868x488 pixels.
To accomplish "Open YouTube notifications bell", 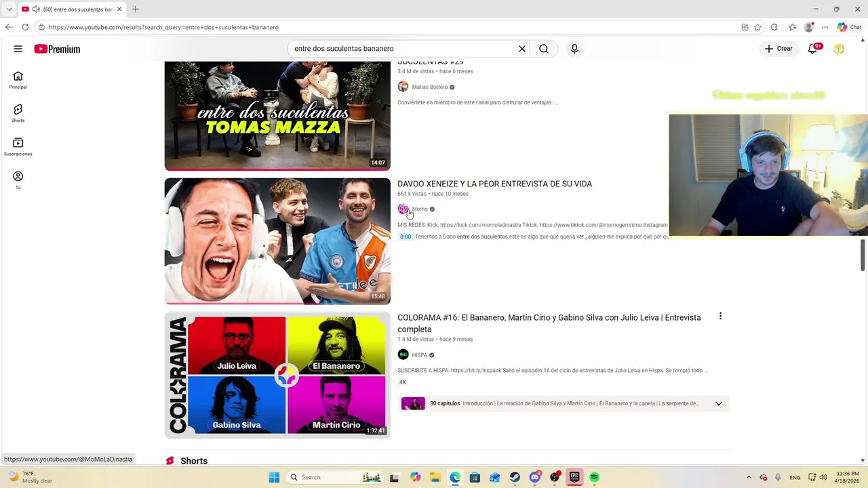I will coord(813,49).
